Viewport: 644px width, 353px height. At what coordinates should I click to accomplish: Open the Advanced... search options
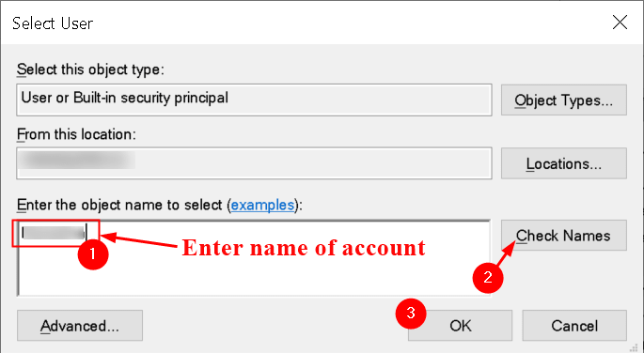click(80, 326)
